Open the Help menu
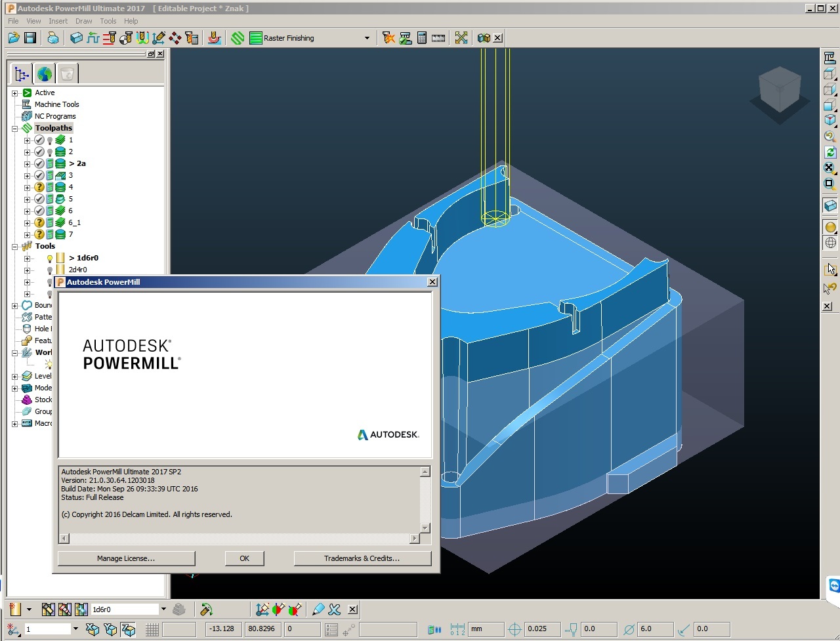The height and width of the screenshot is (641, 840). (131, 21)
